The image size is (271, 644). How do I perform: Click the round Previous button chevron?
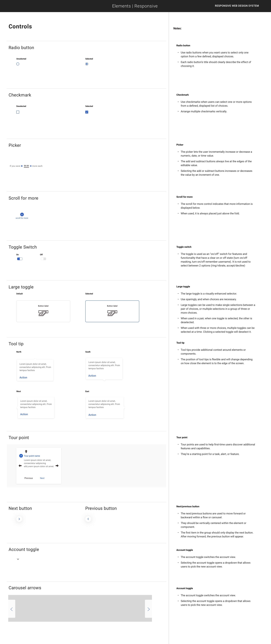(88, 519)
